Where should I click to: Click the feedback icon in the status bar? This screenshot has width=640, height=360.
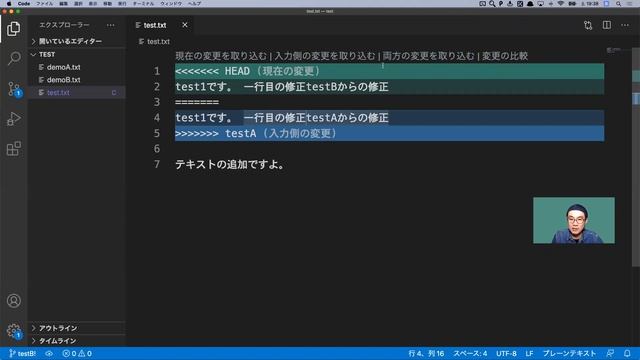(x=610, y=353)
